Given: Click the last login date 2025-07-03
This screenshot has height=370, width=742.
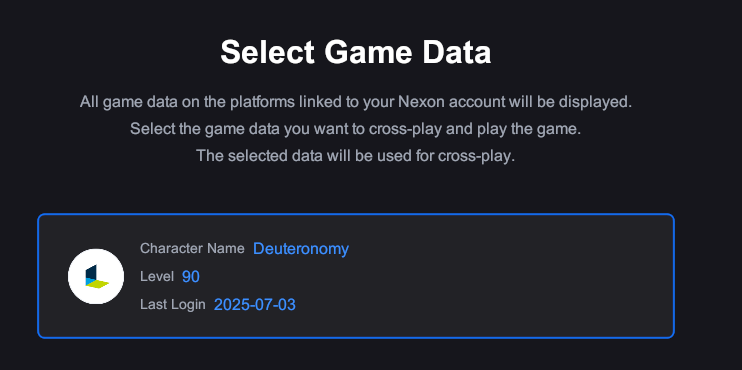Looking at the screenshot, I should point(255,305).
